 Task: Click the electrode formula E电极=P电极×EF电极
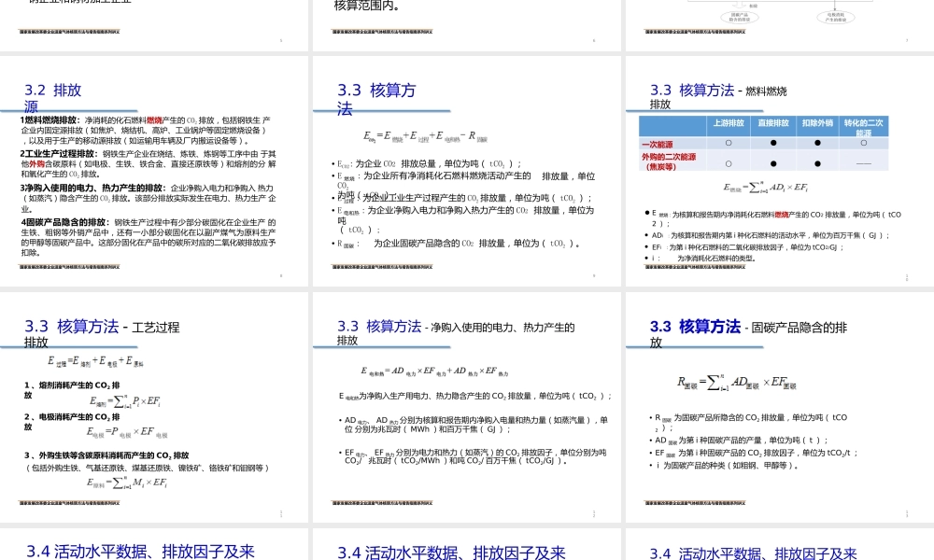click(x=127, y=432)
